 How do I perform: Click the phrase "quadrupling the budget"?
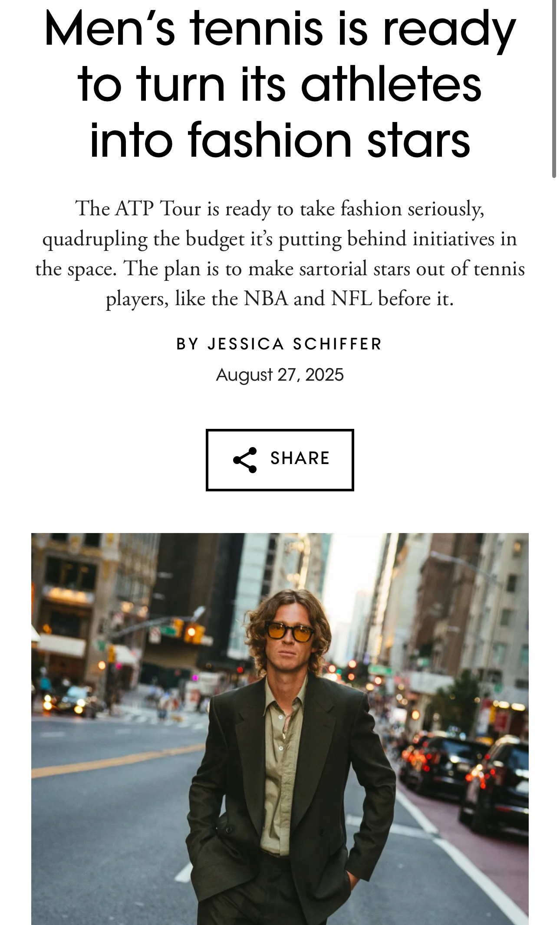click(143, 239)
